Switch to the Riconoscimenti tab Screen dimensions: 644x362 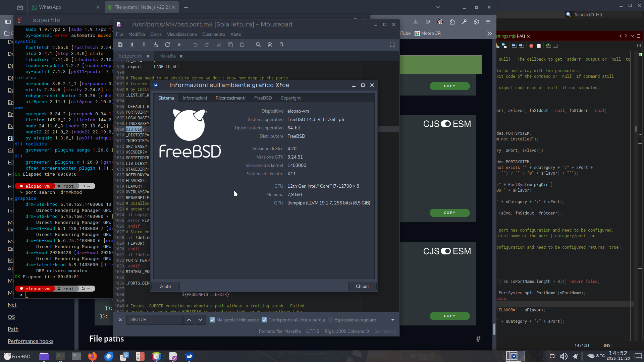pyautogui.click(x=230, y=98)
